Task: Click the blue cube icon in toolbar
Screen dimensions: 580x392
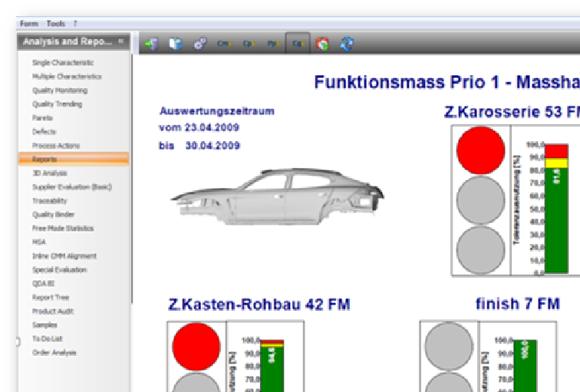Action: pyautogui.click(x=176, y=44)
